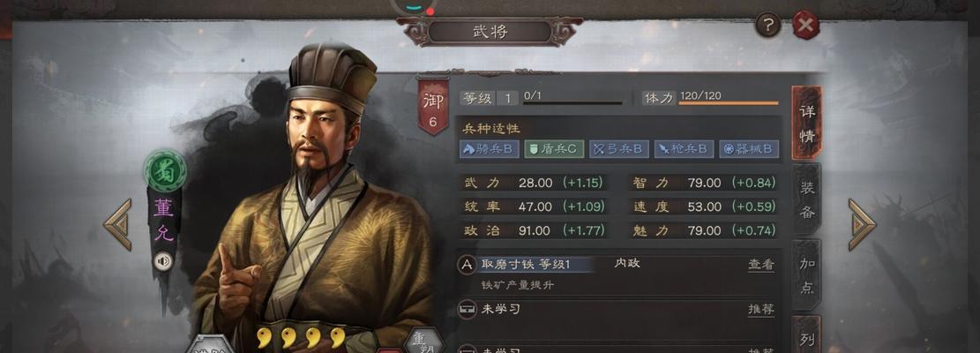Click 推荐 link for unlearned skill
980x353 pixels.
(760, 309)
